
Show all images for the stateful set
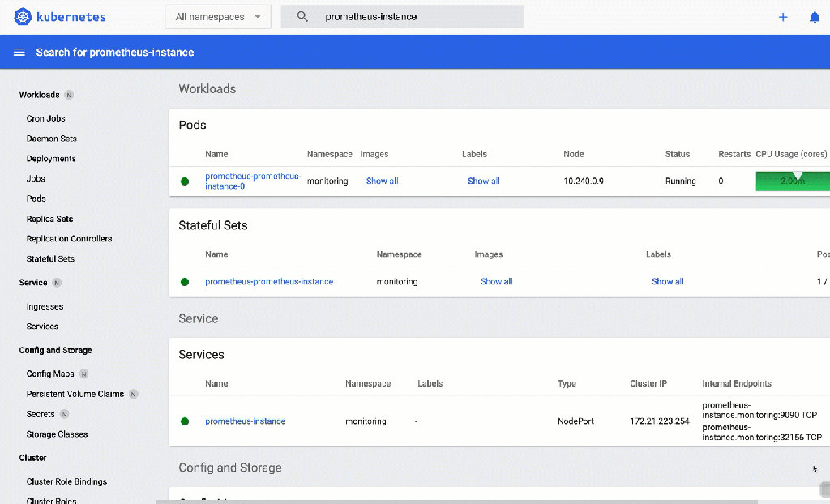497,282
